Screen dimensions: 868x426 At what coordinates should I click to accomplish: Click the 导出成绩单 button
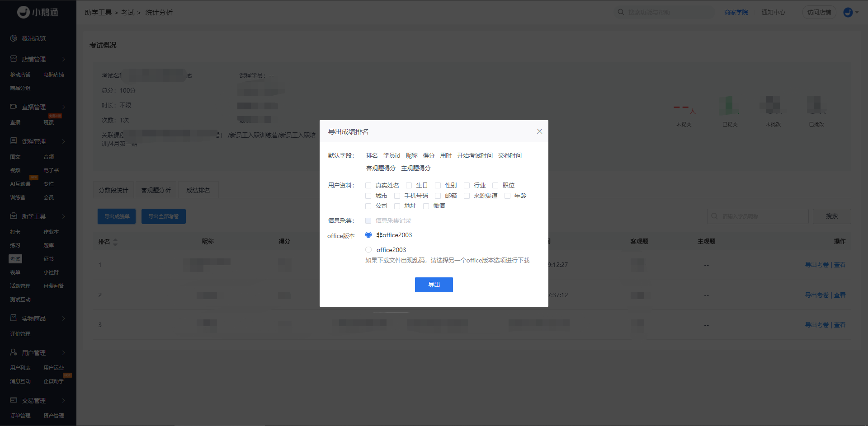click(117, 216)
